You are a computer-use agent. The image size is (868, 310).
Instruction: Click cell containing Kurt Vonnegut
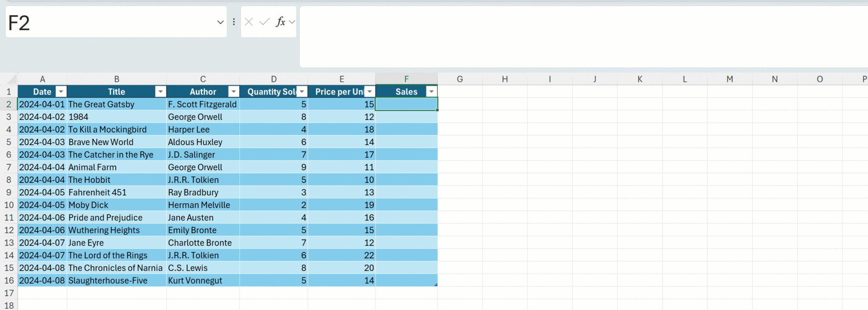click(203, 281)
